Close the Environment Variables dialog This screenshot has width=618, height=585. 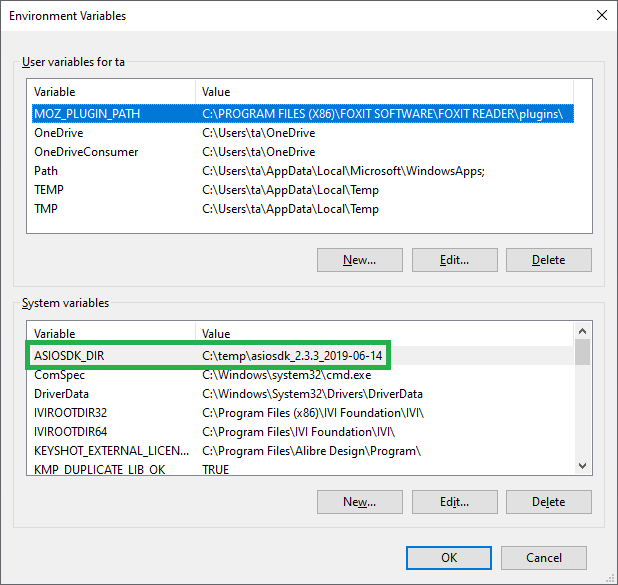pyautogui.click(x=600, y=16)
